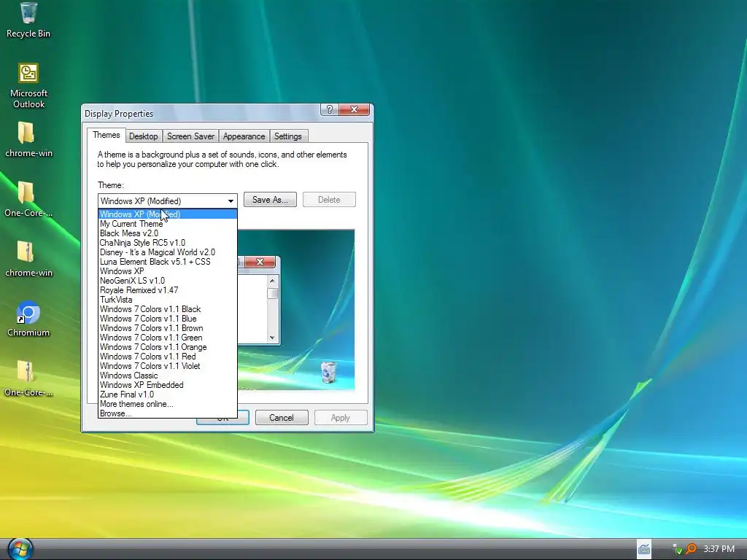Image resolution: width=747 pixels, height=560 pixels.
Task: Choose the Black Mesa v2.0 theme
Action: [168, 233]
